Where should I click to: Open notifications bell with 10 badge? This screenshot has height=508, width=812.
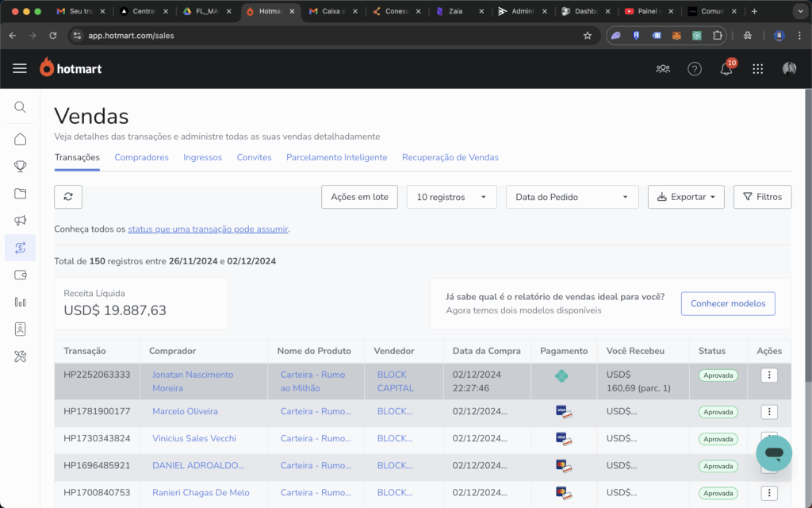coord(726,68)
